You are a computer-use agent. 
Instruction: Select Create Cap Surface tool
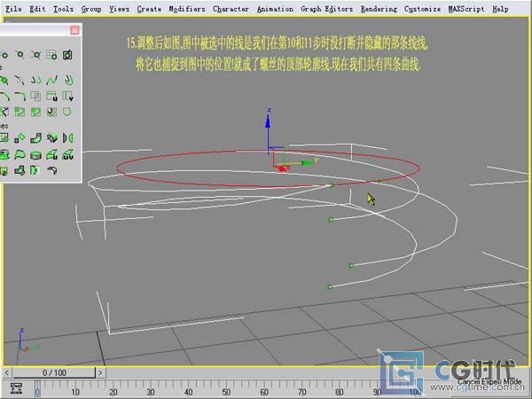click(35, 155)
